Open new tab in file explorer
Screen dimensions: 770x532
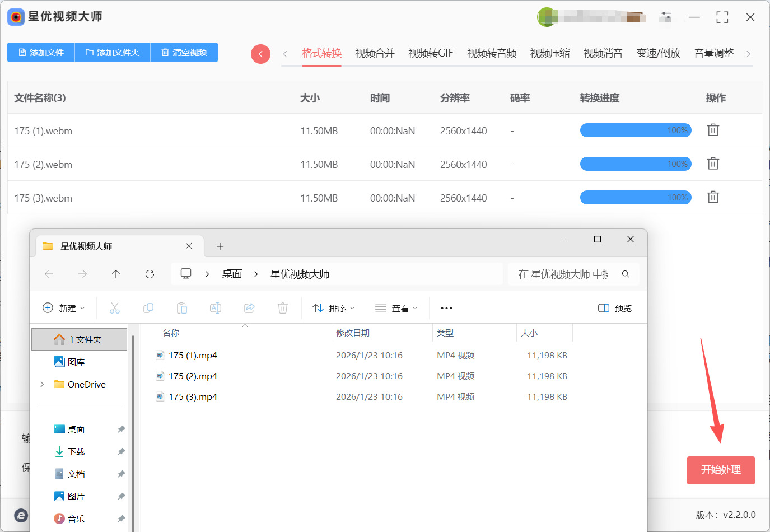pyautogui.click(x=220, y=246)
